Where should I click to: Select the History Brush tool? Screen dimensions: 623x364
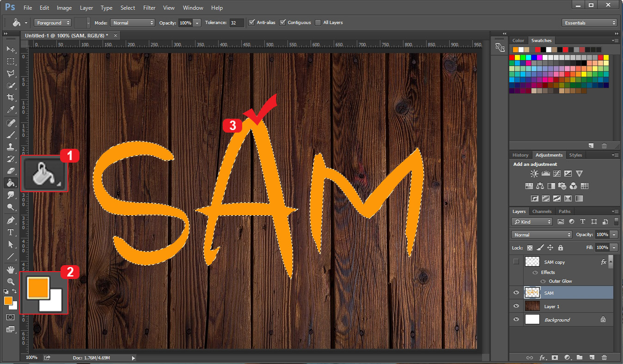point(11,159)
